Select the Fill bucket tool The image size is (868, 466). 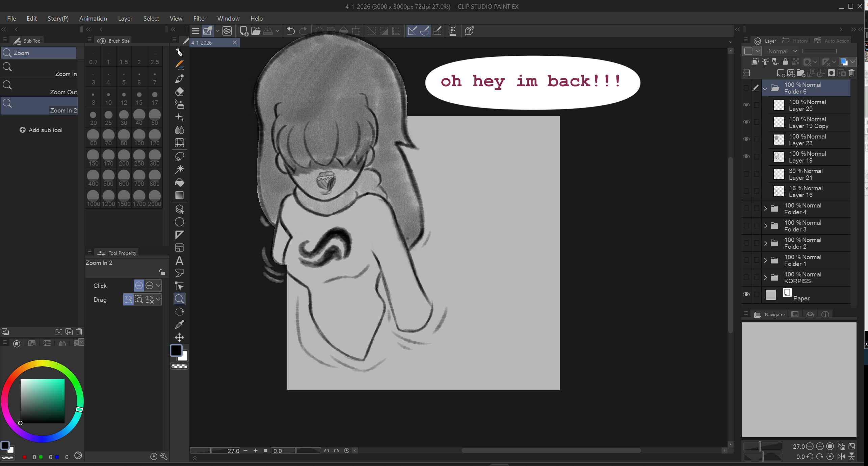(179, 182)
